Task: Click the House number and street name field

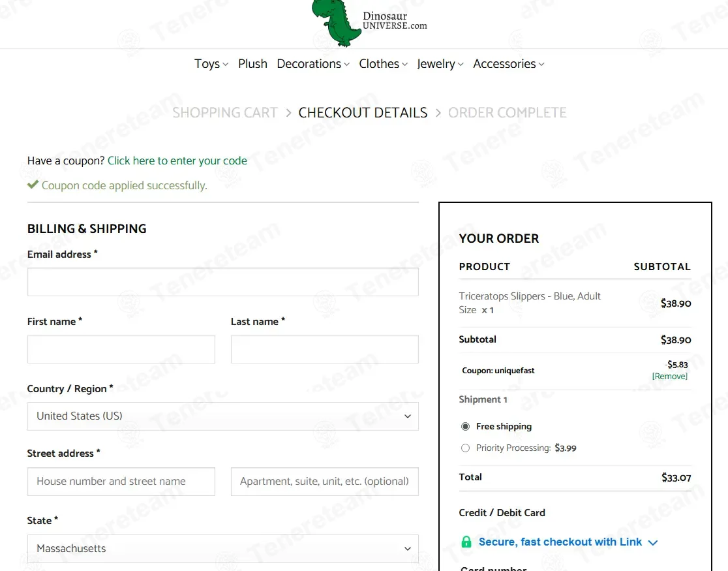Action: pos(121,482)
